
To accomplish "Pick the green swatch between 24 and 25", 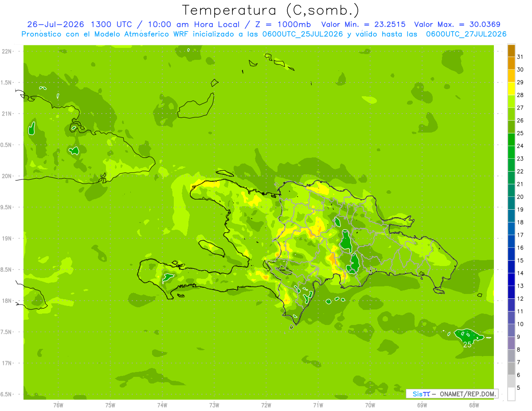I will click(x=511, y=140).
